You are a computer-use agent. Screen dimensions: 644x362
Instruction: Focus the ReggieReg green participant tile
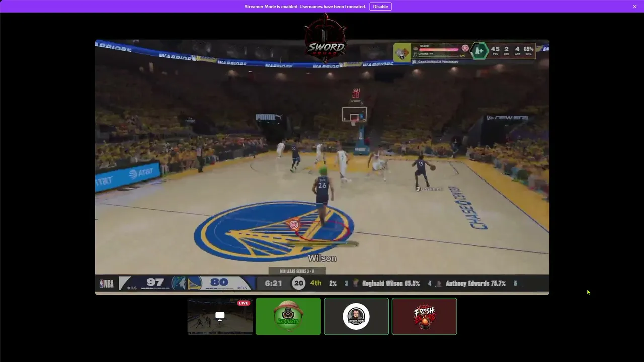(288, 316)
